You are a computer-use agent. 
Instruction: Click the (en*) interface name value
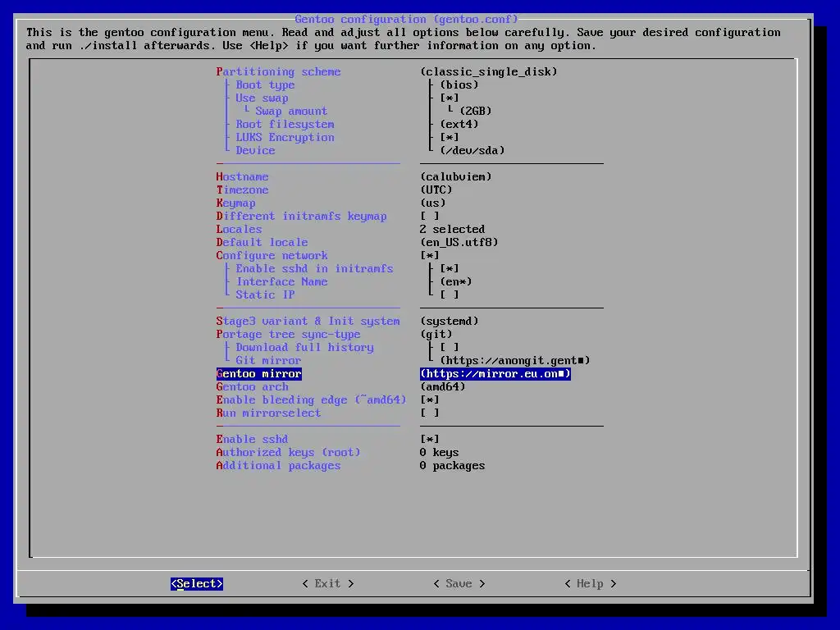456,282
